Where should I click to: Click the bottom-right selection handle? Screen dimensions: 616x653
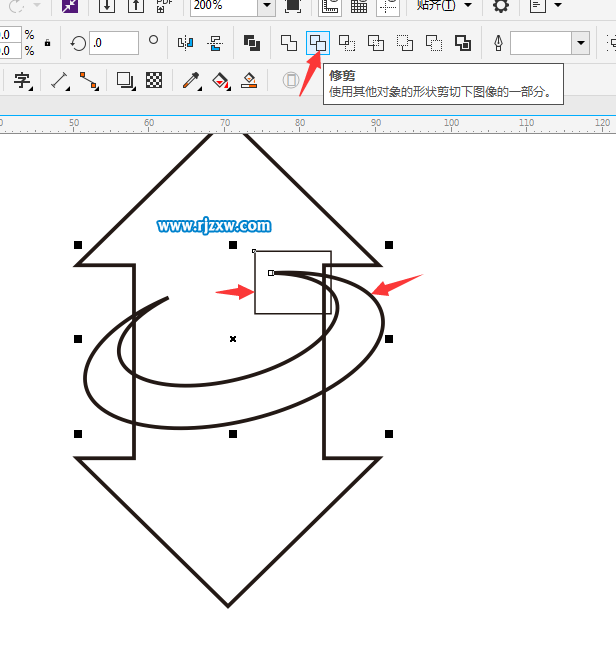[389, 434]
